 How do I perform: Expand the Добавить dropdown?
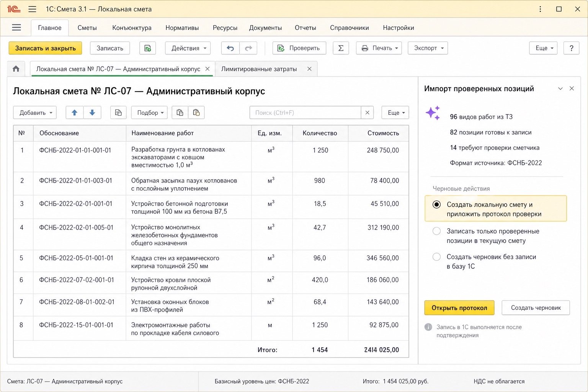coord(35,113)
